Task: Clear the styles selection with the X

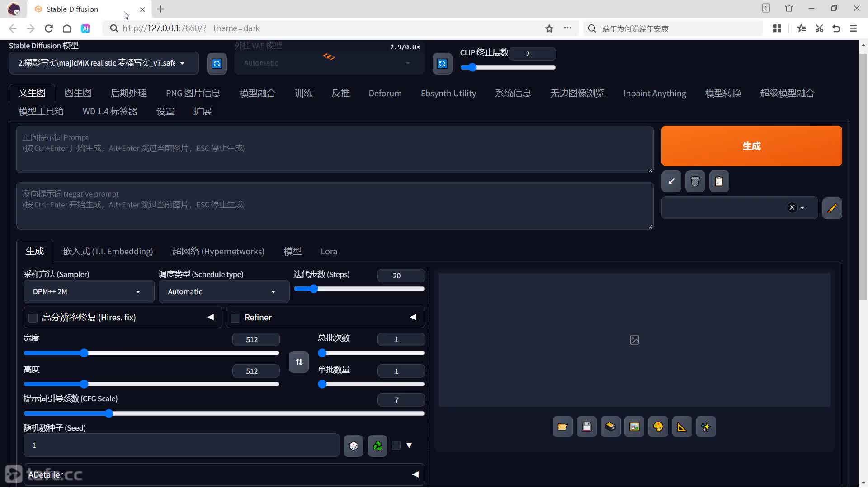Action: coord(792,208)
